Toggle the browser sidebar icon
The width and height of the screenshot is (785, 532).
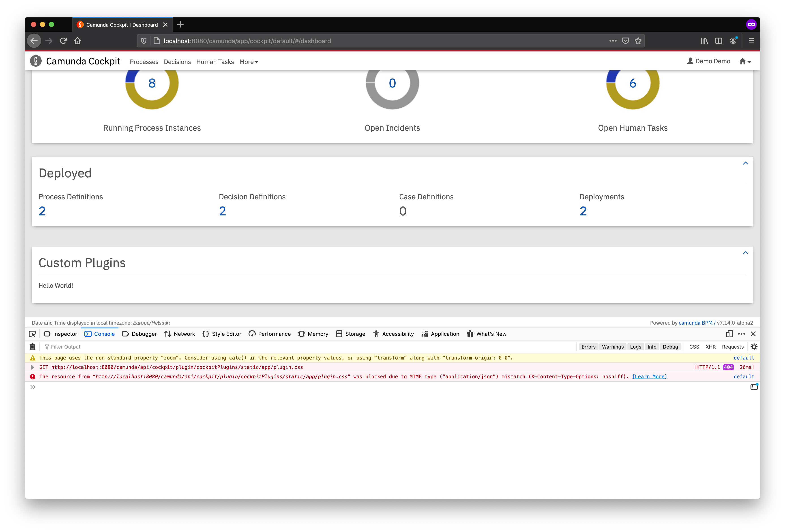(x=719, y=41)
